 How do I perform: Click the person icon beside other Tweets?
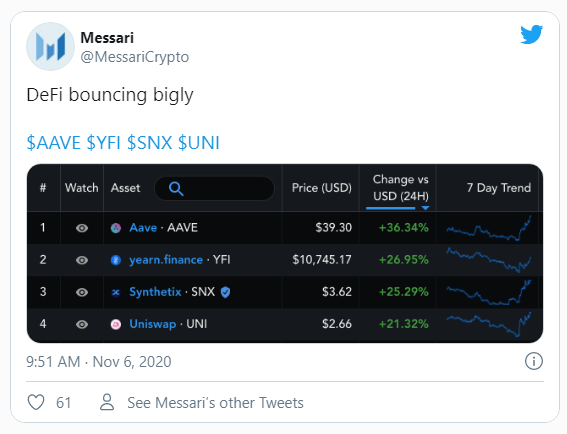107,402
